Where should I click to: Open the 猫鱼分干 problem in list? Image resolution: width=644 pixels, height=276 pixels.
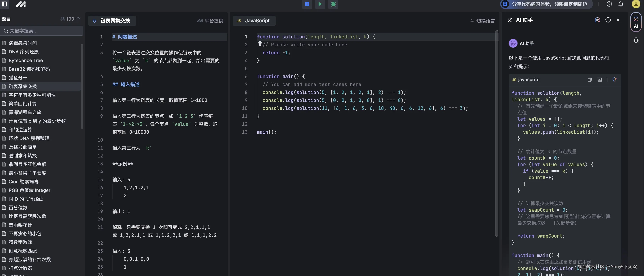18,78
